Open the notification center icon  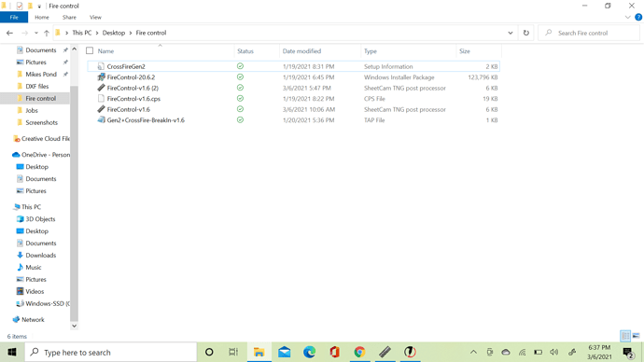click(627, 353)
